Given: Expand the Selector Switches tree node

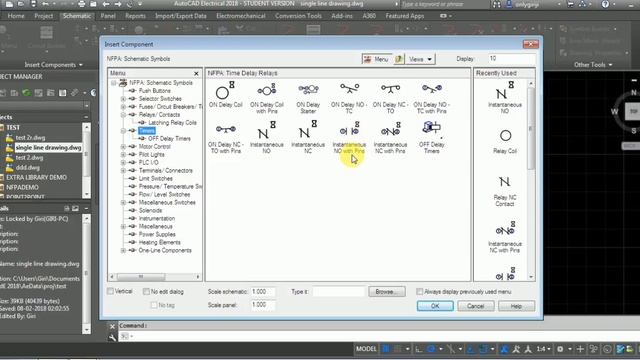Looking at the screenshot, I should coord(123,99).
